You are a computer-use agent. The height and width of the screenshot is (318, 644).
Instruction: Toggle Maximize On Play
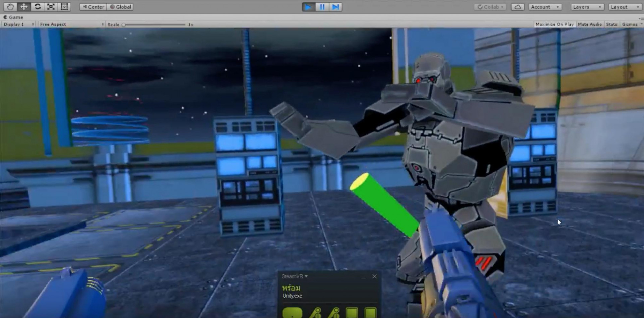point(554,24)
